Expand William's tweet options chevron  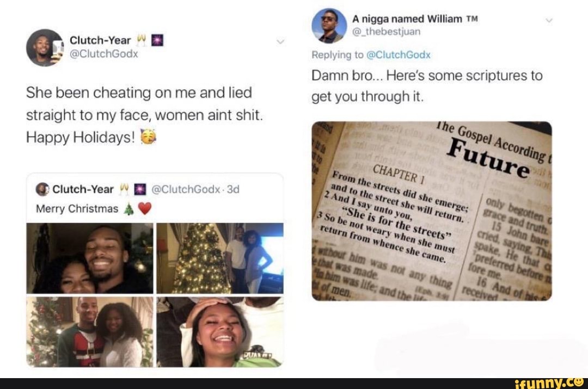pyautogui.click(x=549, y=20)
